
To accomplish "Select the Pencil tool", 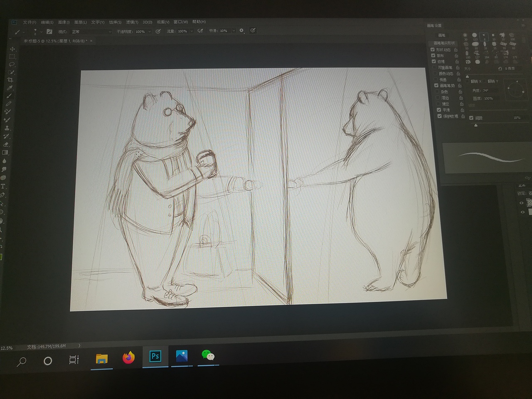I will click(9, 103).
